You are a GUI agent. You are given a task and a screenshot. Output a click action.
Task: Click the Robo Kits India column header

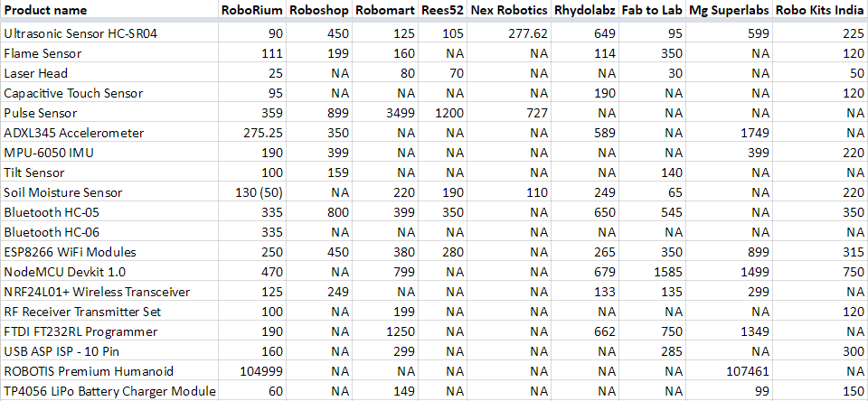click(x=820, y=9)
